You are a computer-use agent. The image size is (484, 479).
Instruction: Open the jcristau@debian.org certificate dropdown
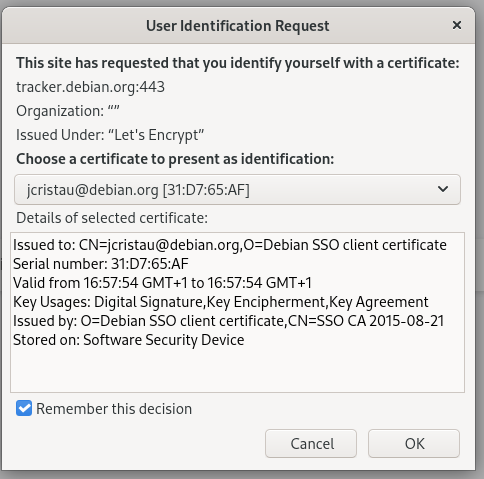tap(237, 189)
